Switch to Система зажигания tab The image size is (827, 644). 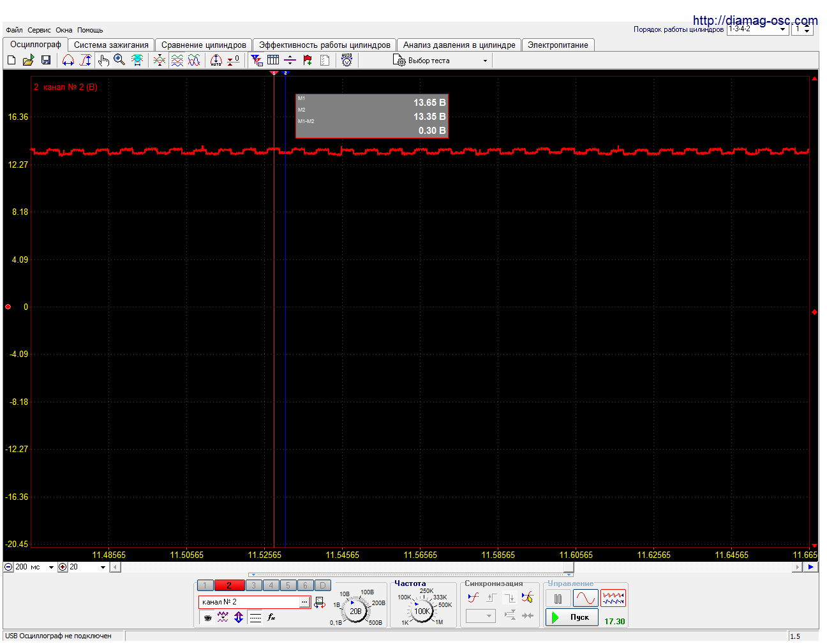(x=111, y=45)
